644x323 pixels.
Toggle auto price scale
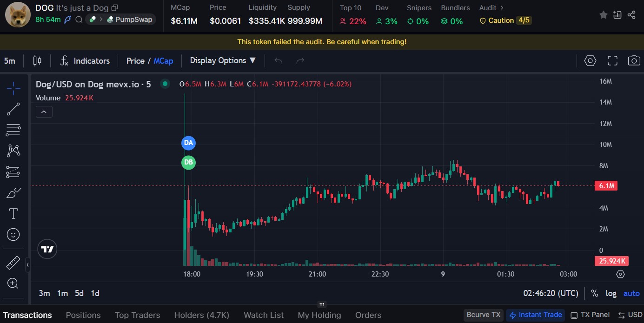click(631, 293)
